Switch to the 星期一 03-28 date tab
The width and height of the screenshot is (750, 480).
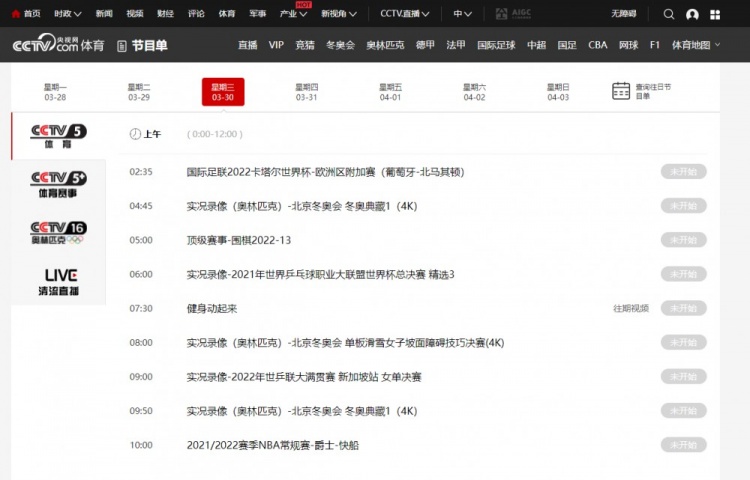(55, 92)
